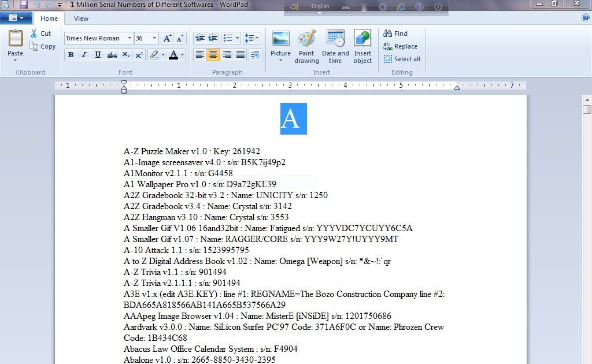This screenshot has width=592, height=364.
Task: Toggle Subscript formatting
Action: 125,55
